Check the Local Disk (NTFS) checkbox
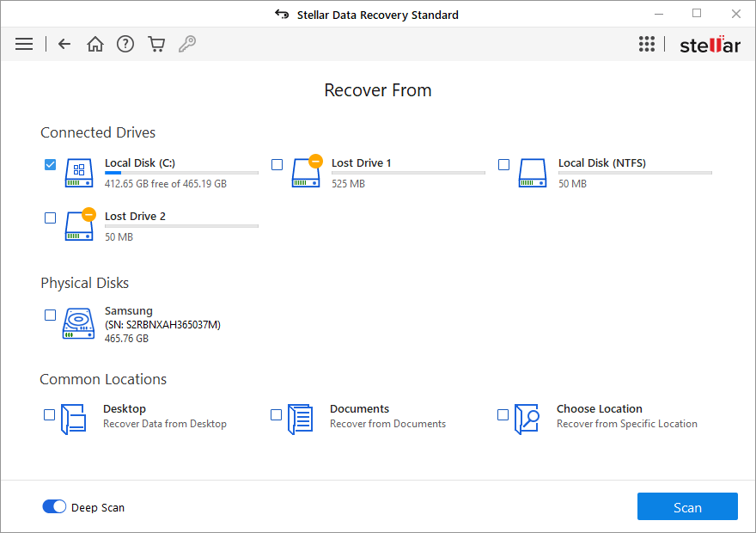 (503, 163)
